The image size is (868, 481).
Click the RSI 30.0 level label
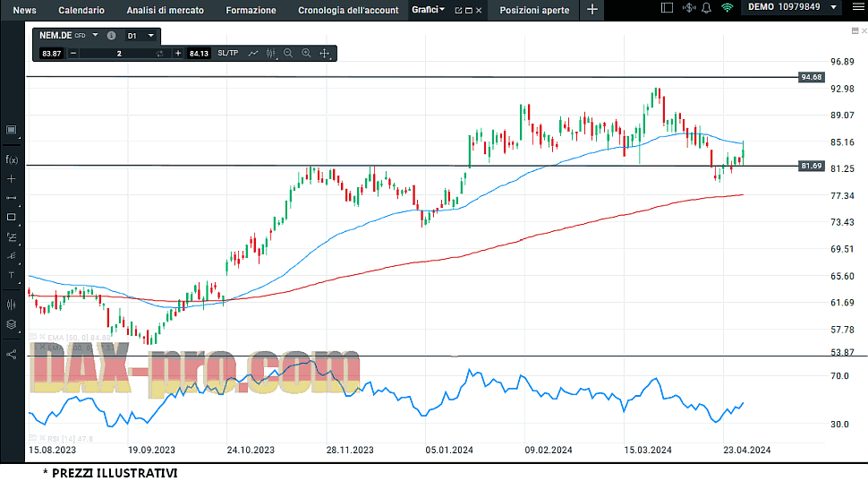[x=839, y=424]
